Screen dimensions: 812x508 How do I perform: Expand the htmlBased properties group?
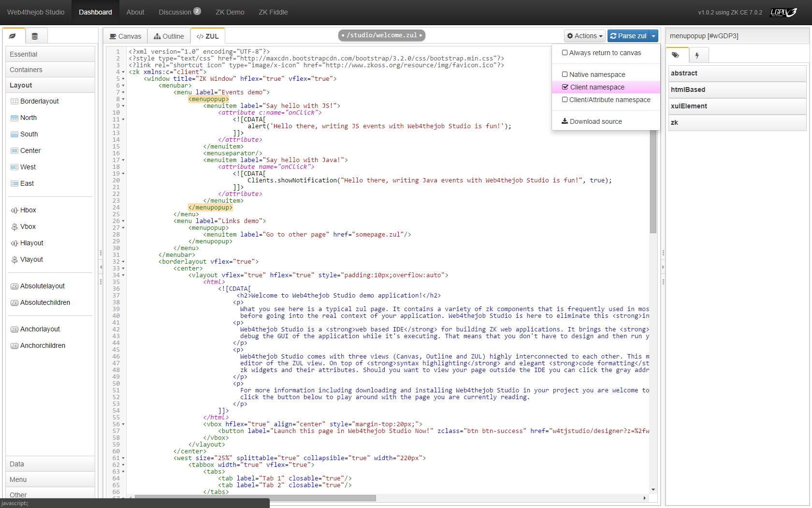click(737, 90)
